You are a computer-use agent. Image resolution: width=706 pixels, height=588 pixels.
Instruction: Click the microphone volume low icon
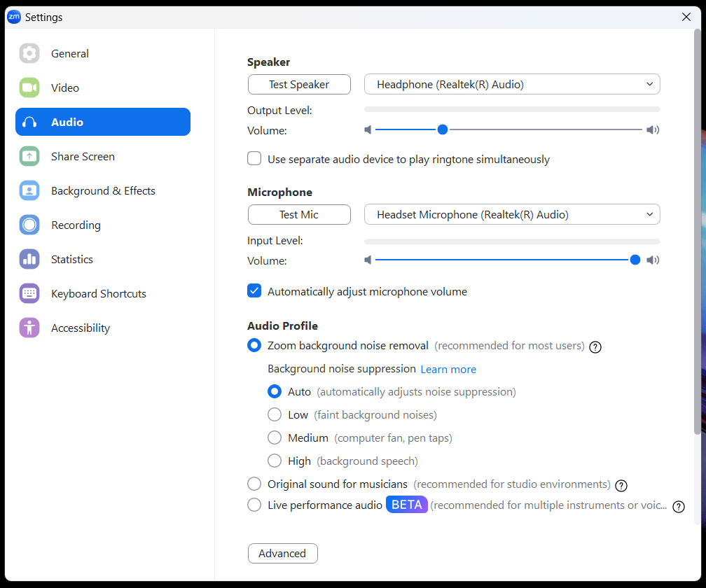[x=368, y=260]
